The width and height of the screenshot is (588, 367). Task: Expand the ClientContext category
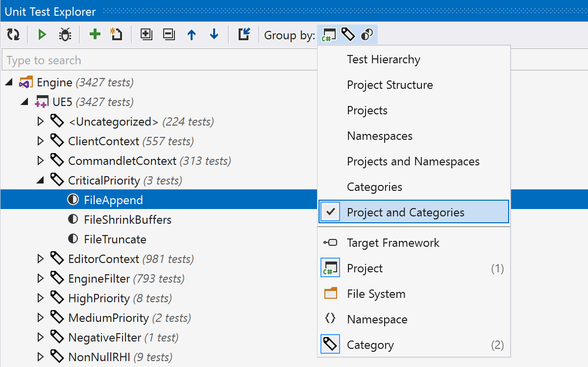pos(40,141)
